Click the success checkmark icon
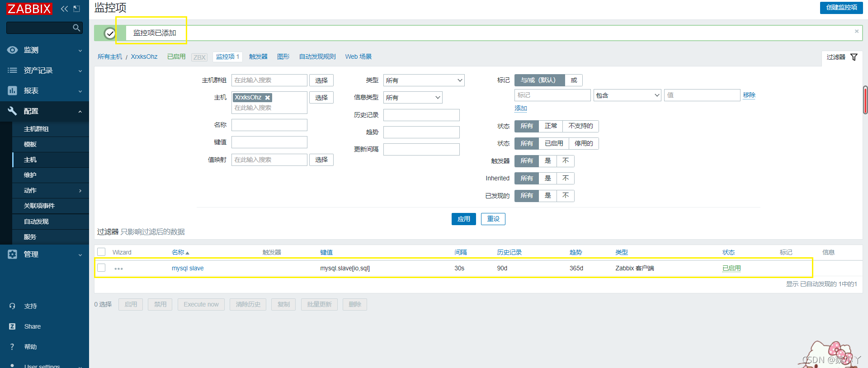The image size is (868, 368). (x=110, y=33)
